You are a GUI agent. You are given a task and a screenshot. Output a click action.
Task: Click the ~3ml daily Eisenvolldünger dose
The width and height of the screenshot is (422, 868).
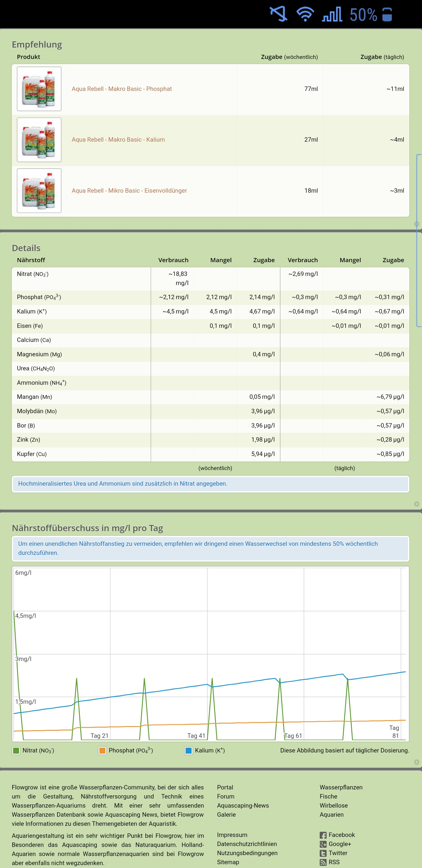(397, 191)
